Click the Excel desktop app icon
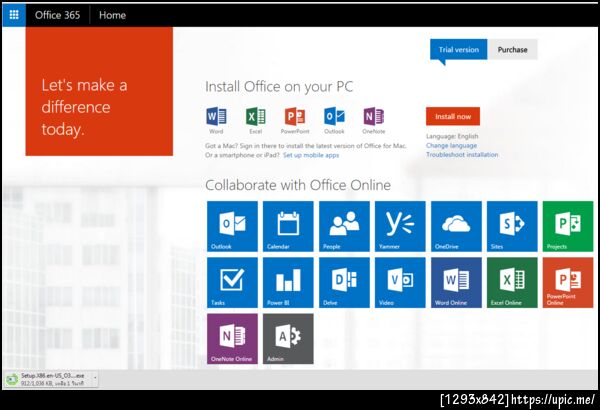 click(x=256, y=116)
